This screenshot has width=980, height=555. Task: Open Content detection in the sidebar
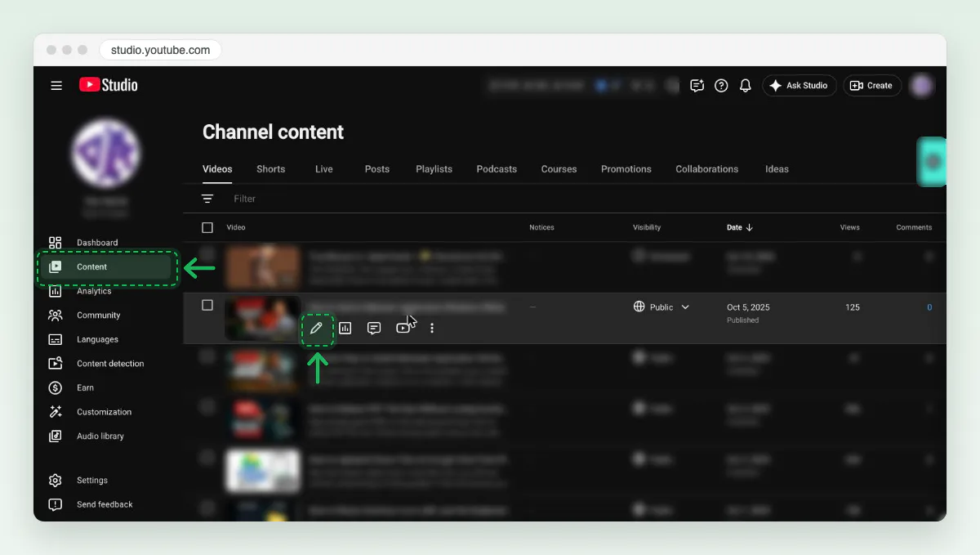coord(106,364)
